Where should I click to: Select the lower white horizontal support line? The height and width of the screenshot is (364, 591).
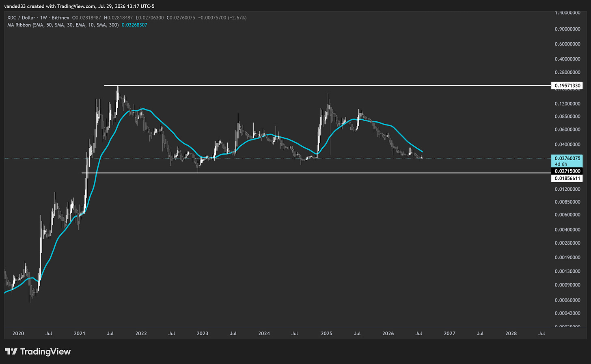pyautogui.click(x=316, y=173)
